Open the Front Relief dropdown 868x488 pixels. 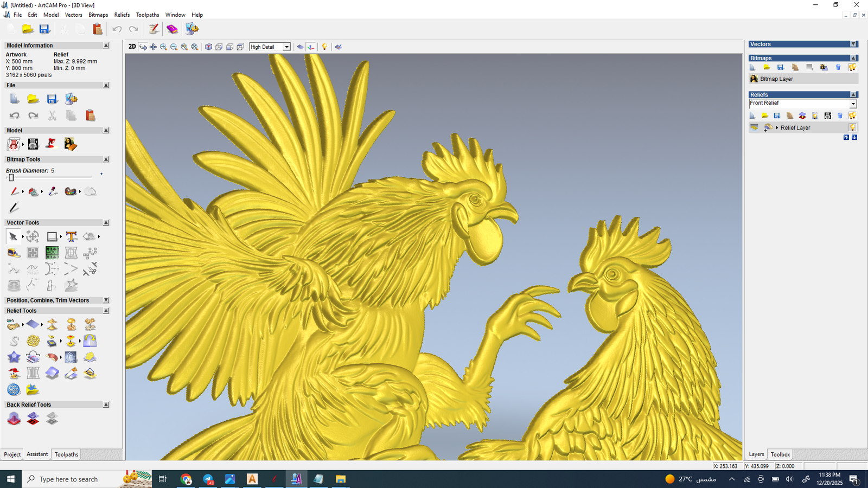click(x=853, y=104)
